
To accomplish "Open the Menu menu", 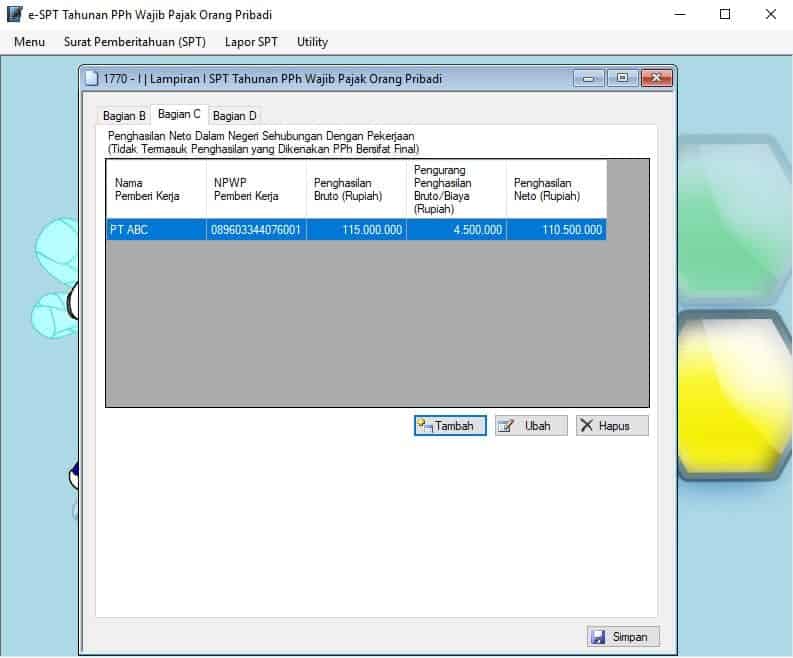I will [x=29, y=42].
